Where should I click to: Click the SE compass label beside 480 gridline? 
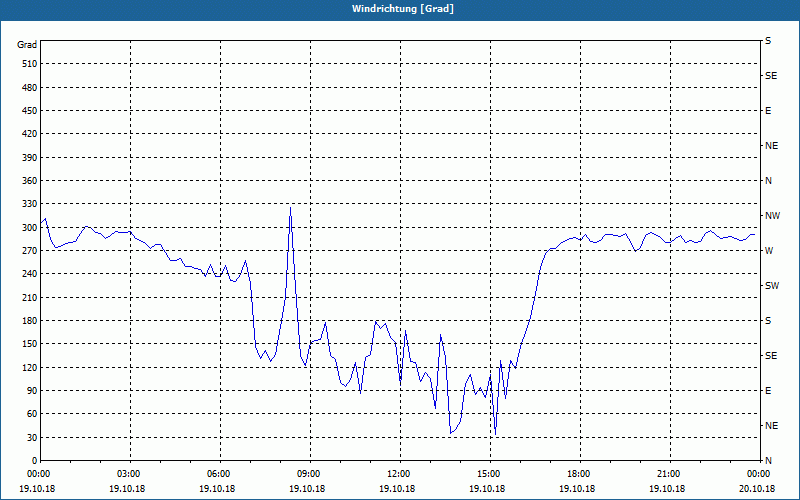tap(771, 76)
